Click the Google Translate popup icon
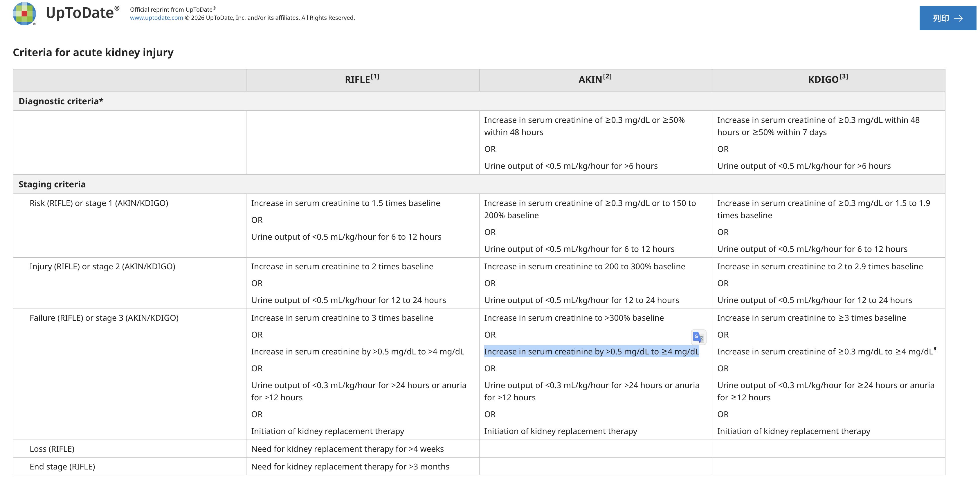 698,337
